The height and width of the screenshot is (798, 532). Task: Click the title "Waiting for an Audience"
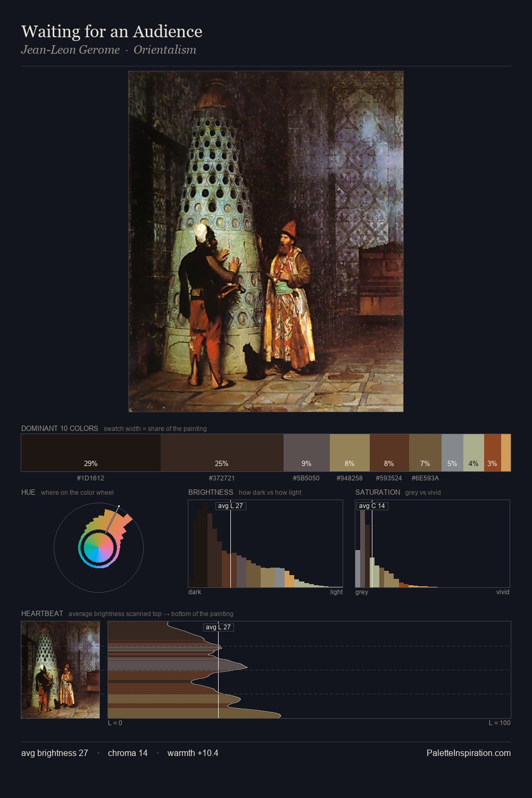click(x=112, y=31)
